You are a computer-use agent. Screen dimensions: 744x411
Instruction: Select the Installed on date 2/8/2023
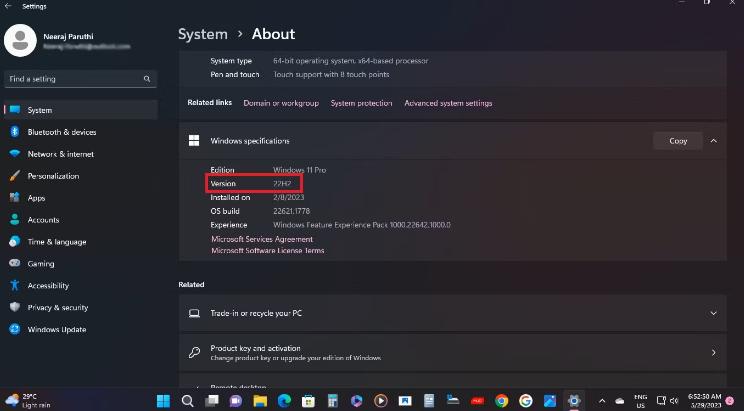click(x=288, y=197)
